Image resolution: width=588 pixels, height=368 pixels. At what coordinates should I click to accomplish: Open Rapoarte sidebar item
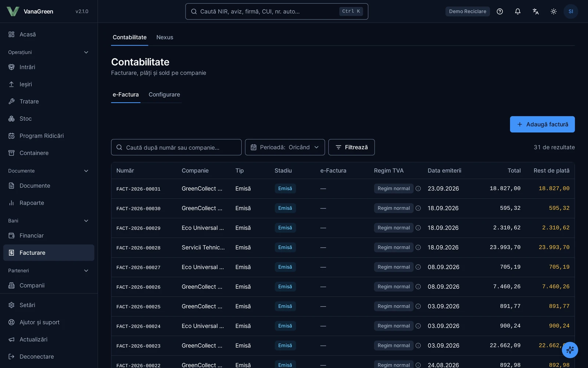tap(49, 203)
